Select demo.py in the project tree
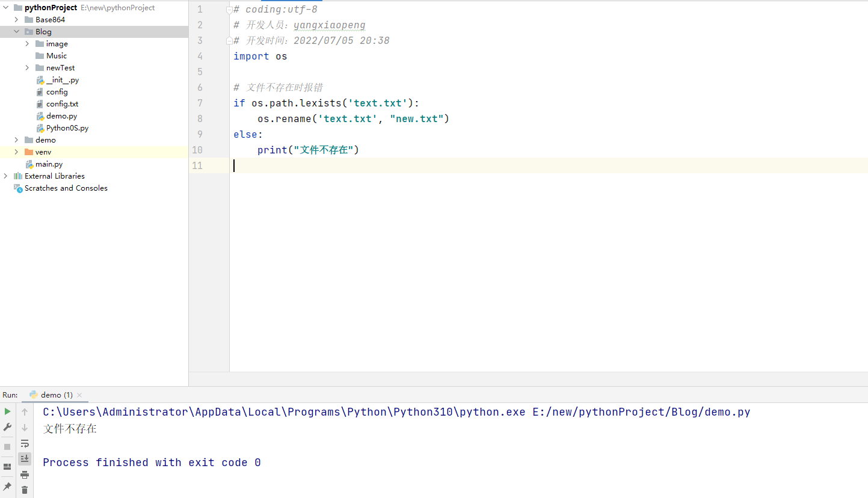 (62, 116)
